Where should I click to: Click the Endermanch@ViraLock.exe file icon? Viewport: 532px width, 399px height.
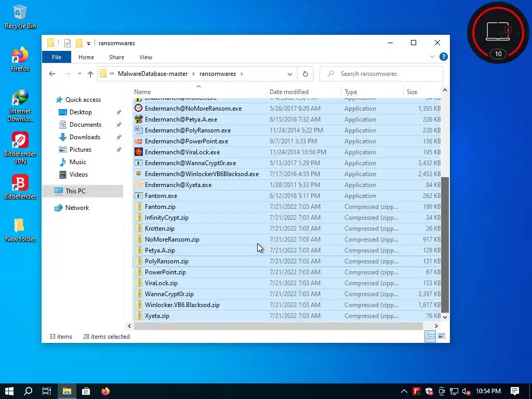138,152
